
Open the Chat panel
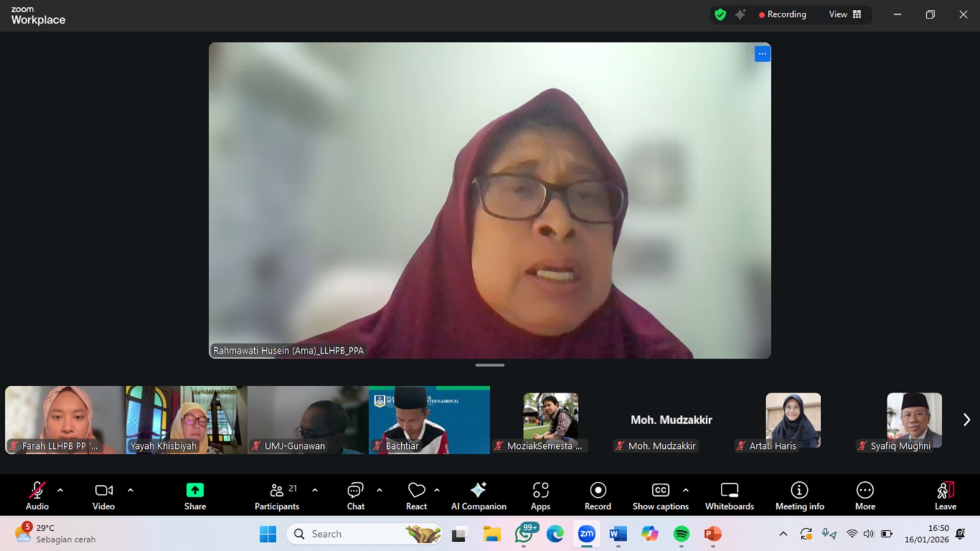pos(355,496)
